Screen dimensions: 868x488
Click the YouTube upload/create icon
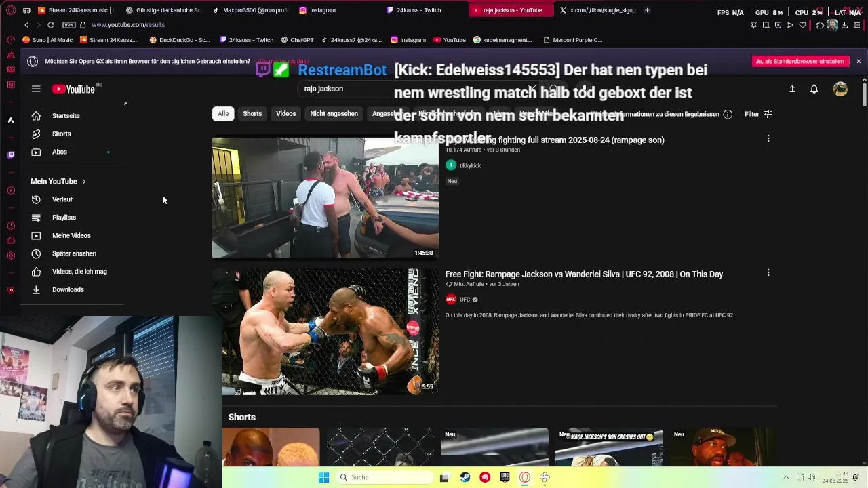pyautogui.click(x=791, y=89)
